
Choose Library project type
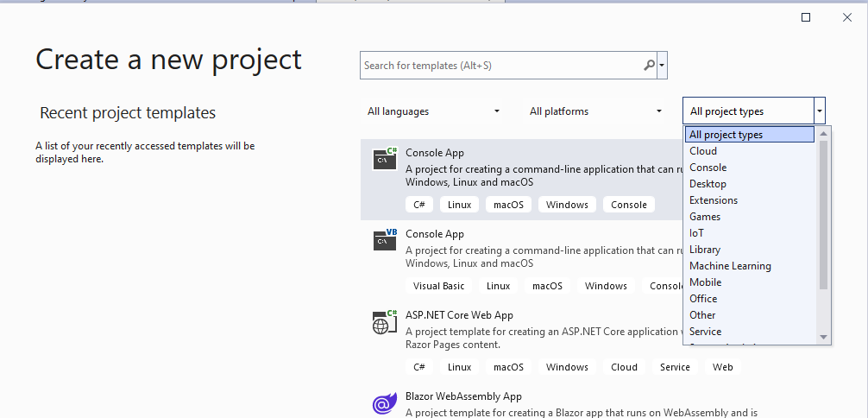[750, 250]
